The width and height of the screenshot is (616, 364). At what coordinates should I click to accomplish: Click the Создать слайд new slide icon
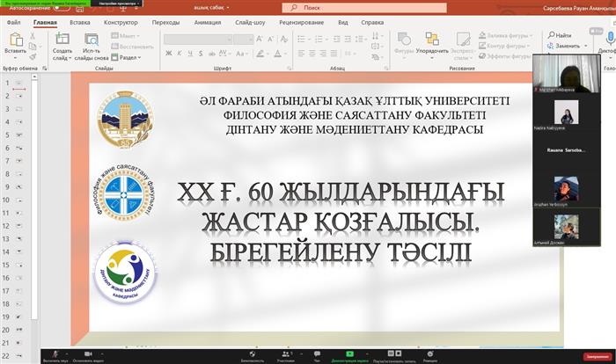point(62,40)
